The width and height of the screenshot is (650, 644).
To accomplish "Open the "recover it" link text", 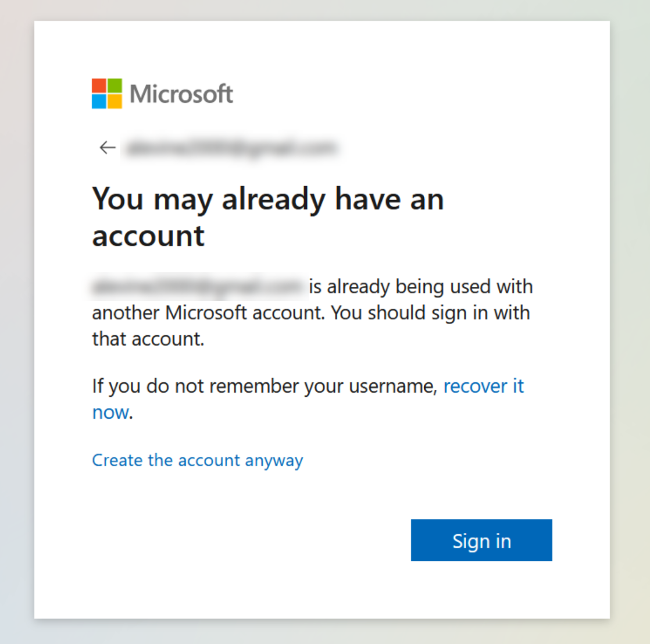I will (x=484, y=386).
